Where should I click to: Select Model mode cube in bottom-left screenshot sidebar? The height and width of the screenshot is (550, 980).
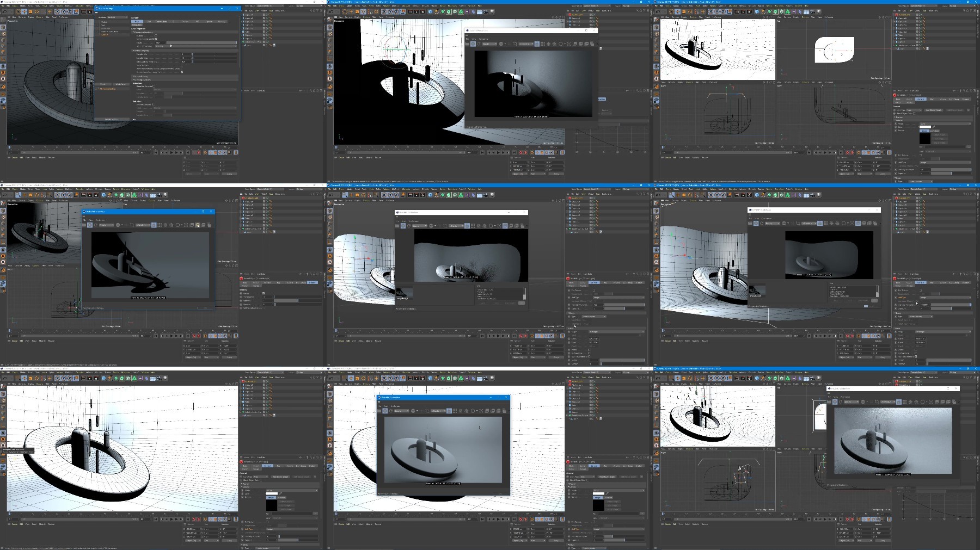tap(3, 394)
